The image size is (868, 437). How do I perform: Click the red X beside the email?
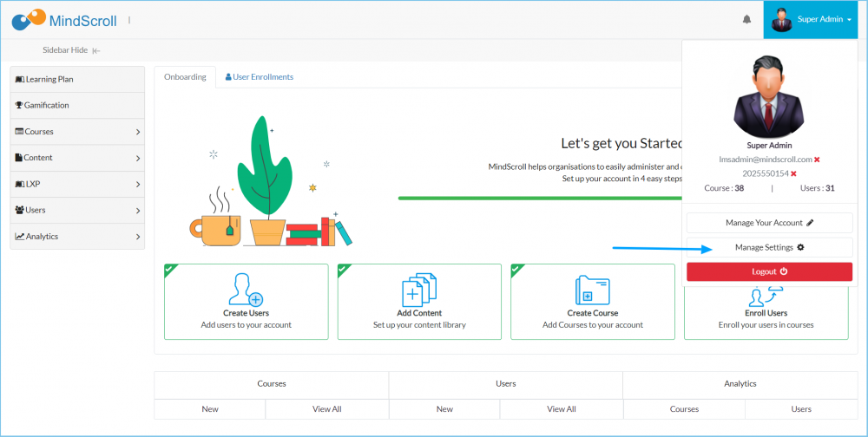point(817,160)
